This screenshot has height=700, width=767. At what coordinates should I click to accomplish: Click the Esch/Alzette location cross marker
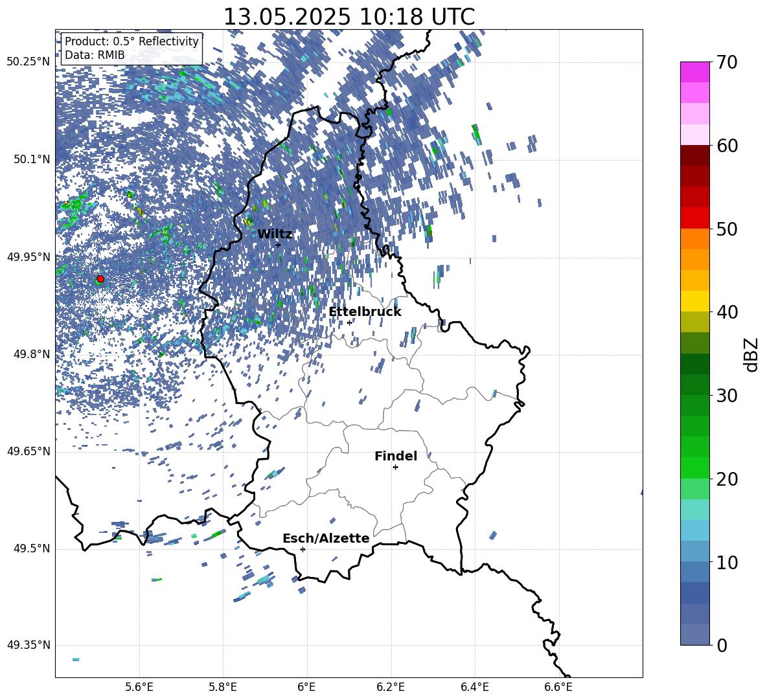pos(303,549)
